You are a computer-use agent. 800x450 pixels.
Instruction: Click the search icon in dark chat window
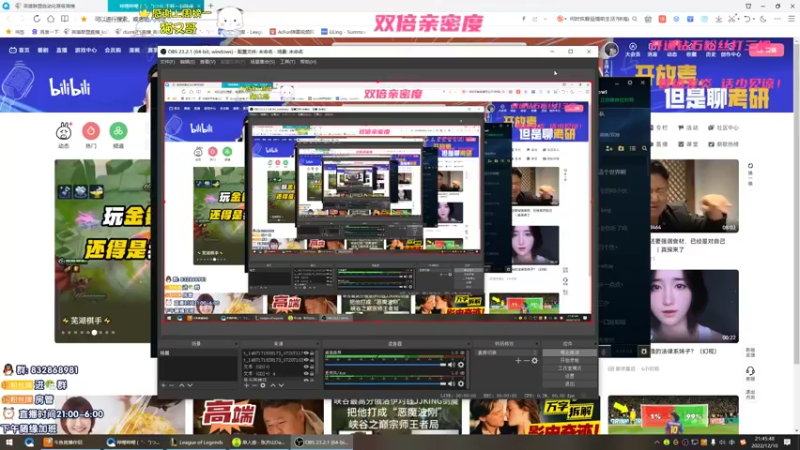[644, 148]
